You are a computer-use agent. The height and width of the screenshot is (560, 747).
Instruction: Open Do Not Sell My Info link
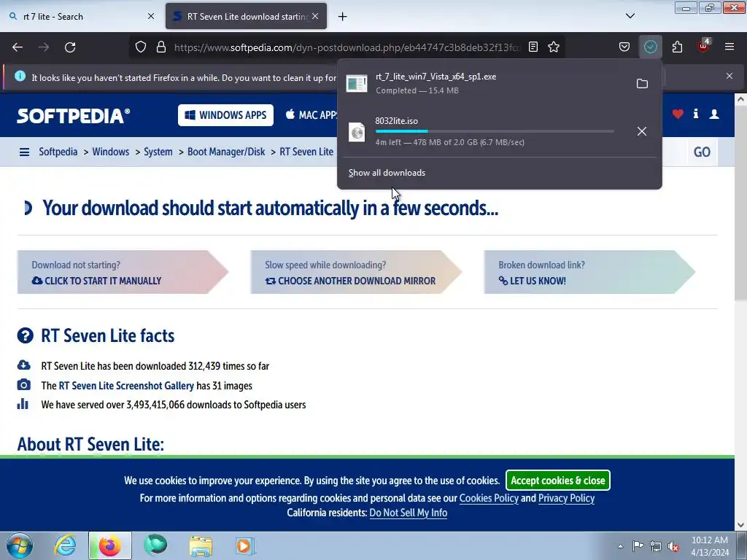409,513
